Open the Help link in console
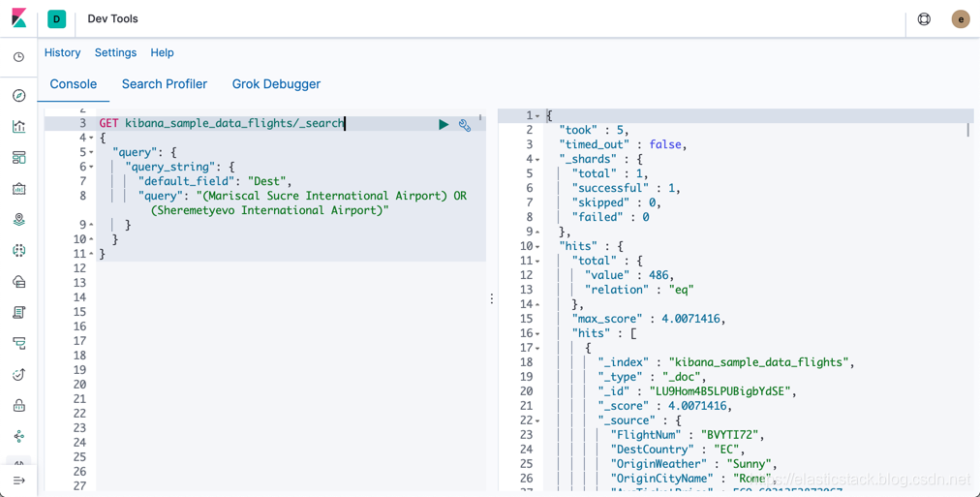 pyautogui.click(x=162, y=52)
